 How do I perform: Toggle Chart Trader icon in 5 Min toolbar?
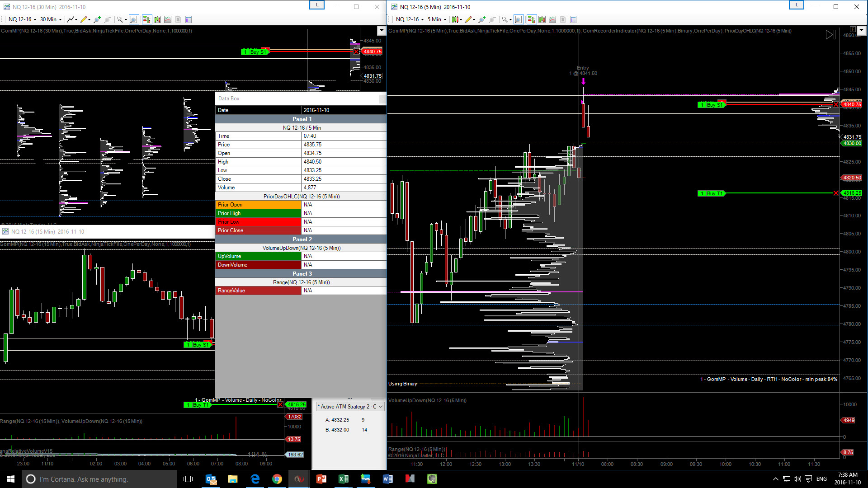coord(531,19)
